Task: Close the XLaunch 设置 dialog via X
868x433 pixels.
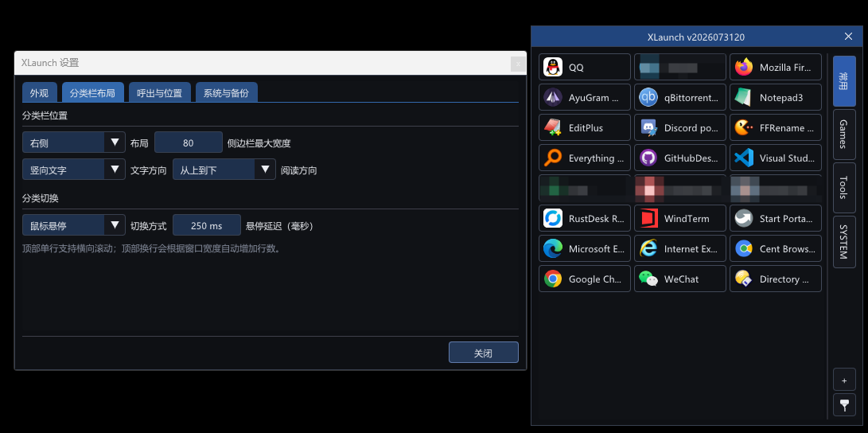Action: pyautogui.click(x=518, y=64)
